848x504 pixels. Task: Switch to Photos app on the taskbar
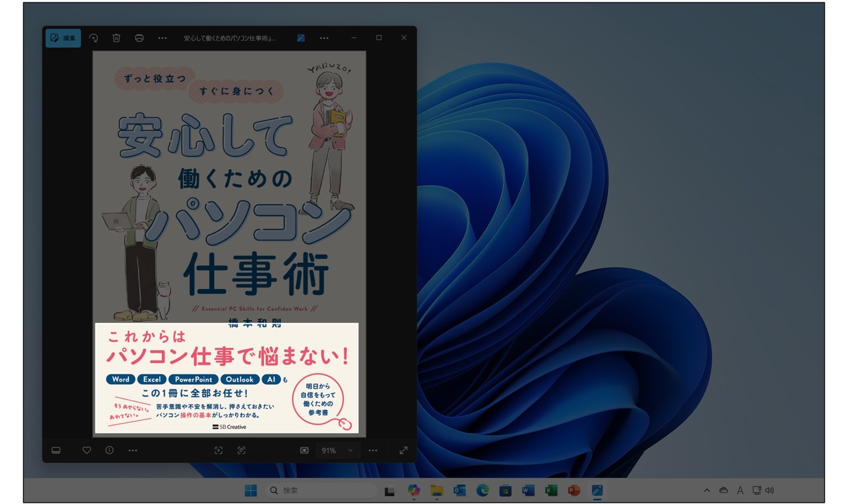coord(597,490)
